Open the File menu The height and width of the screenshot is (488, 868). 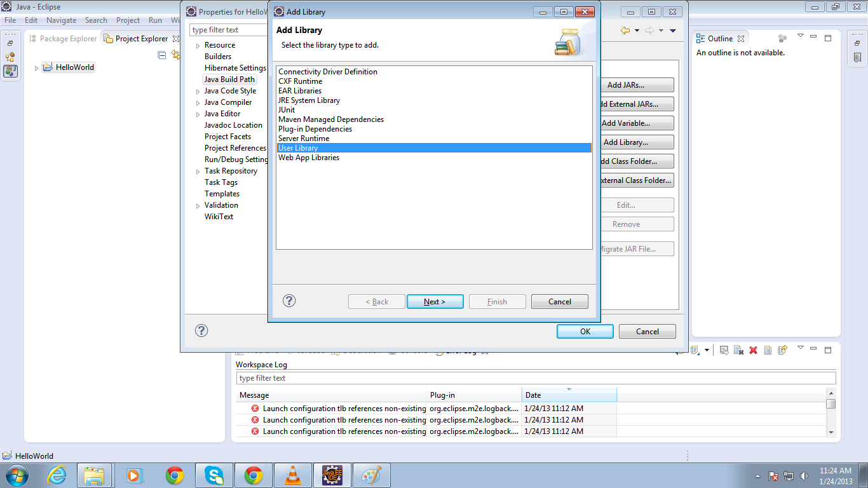(10, 20)
